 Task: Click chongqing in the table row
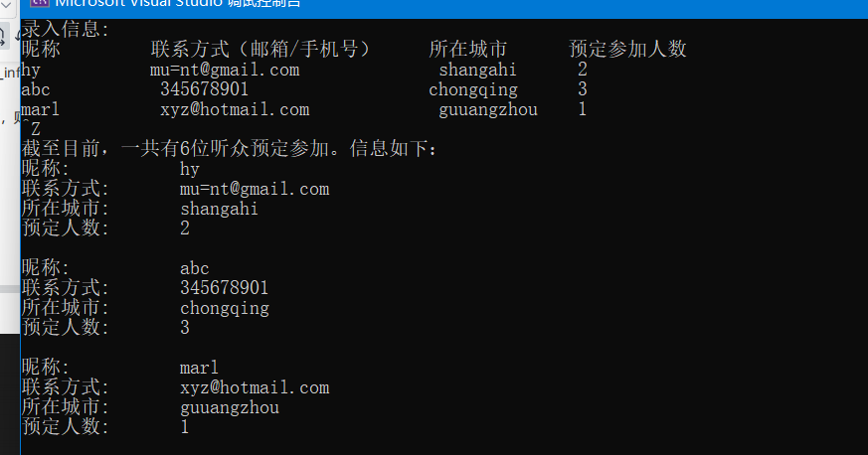[473, 89]
